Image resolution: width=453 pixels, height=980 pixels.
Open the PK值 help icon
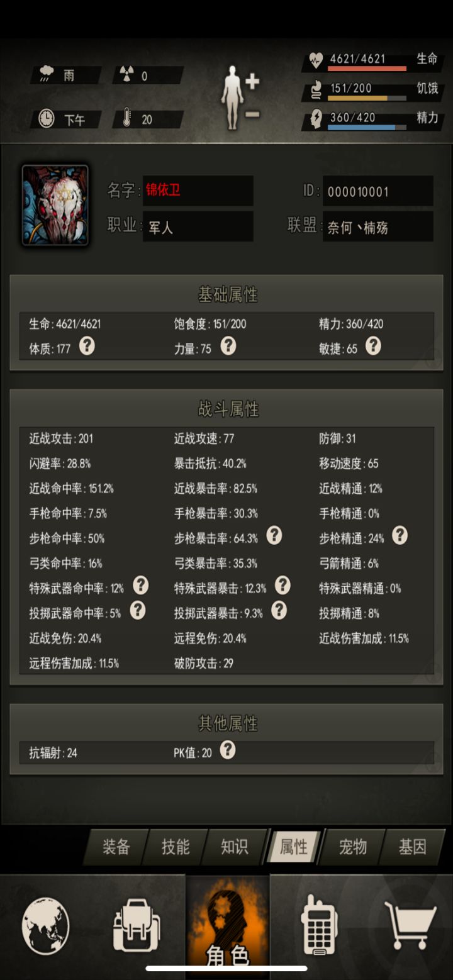point(227,749)
